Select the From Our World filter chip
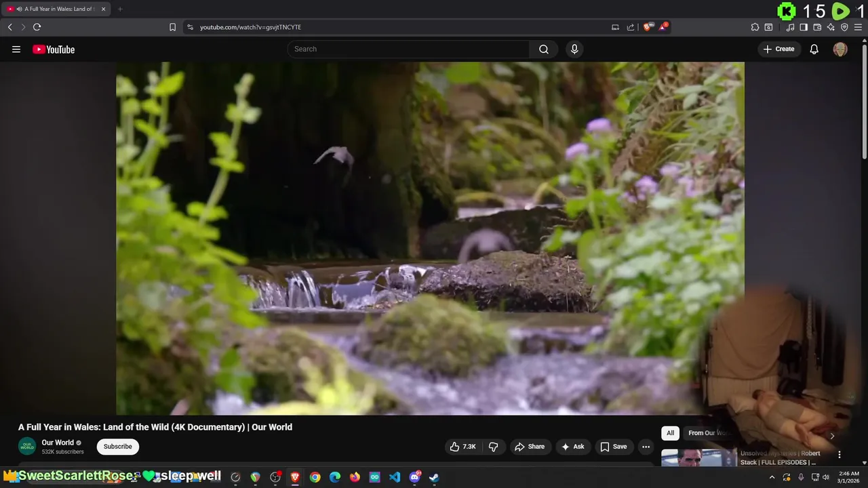 (709, 433)
